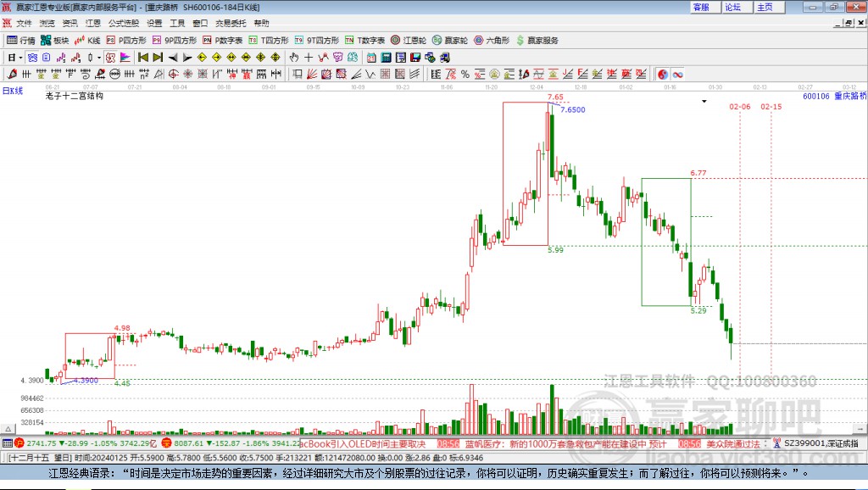Click the 沪 index icon in status bar
Image resolution: width=868 pixels, height=490 pixels.
pos(19,443)
